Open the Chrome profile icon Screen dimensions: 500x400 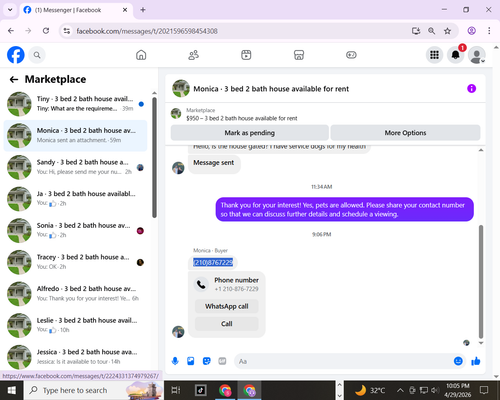tap(471, 31)
